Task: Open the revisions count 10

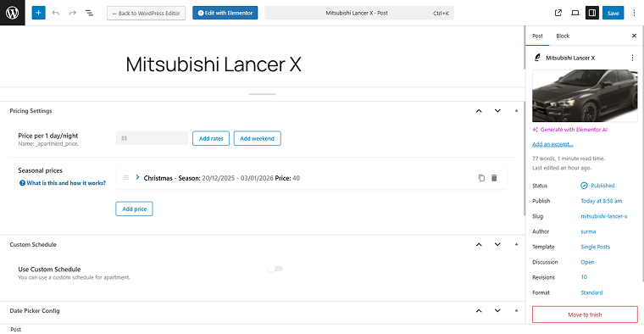Action: [584, 277]
